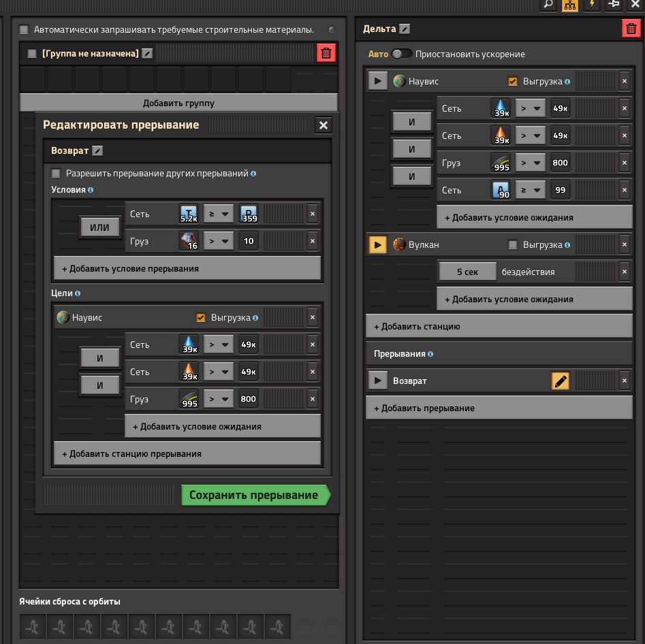Open the orange pencil editor for Возврат interrupt

[x=560, y=381]
